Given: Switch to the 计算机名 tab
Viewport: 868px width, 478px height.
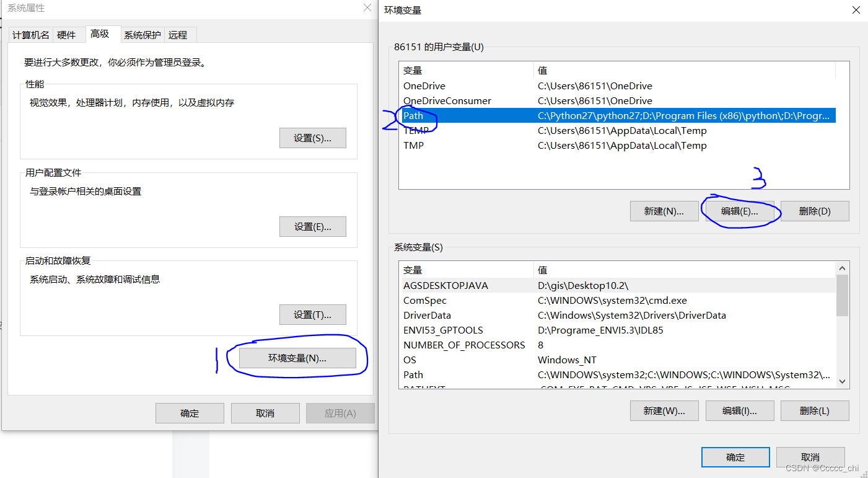Looking at the screenshot, I should pyautogui.click(x=30, y=34).
